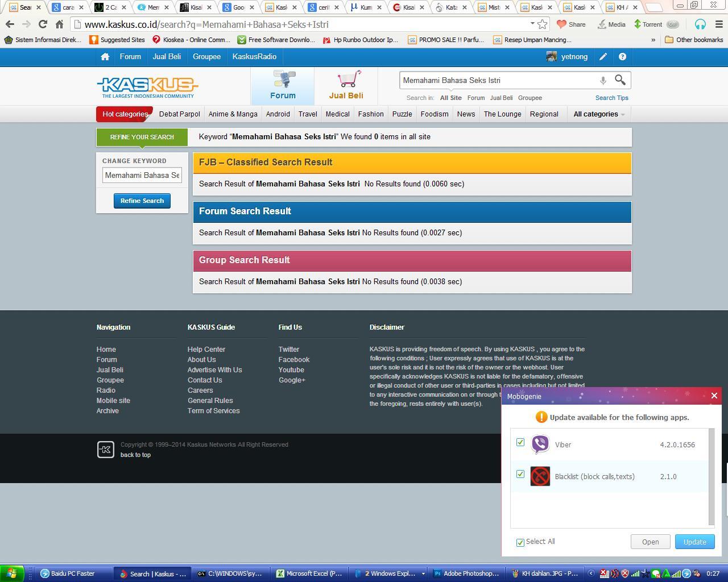This screenshot has height=582, width=728.
Task: Open the Other bookmarks folder
Action: point(694,40)
